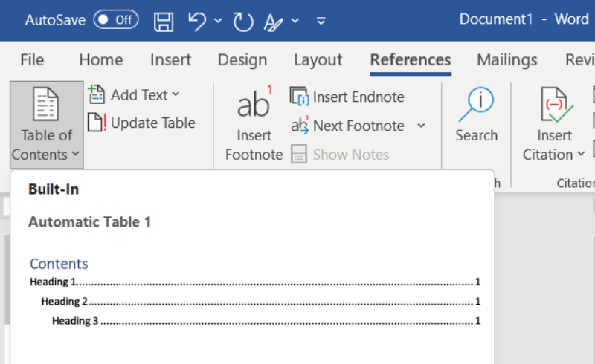The height and width of the screenshot is (364, 595).
Task: Open Customize Quick Access Toolbar menu
Action: [x=321, y=22]
